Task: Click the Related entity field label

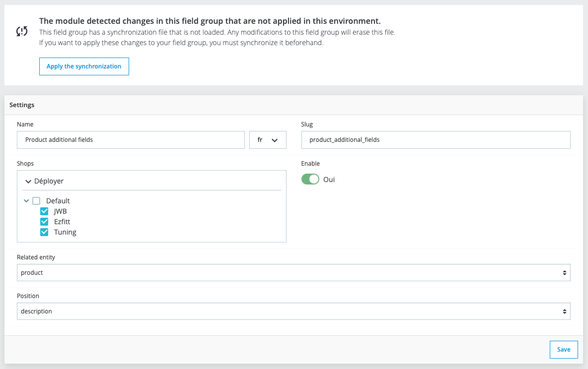Action: coord(36,257)
